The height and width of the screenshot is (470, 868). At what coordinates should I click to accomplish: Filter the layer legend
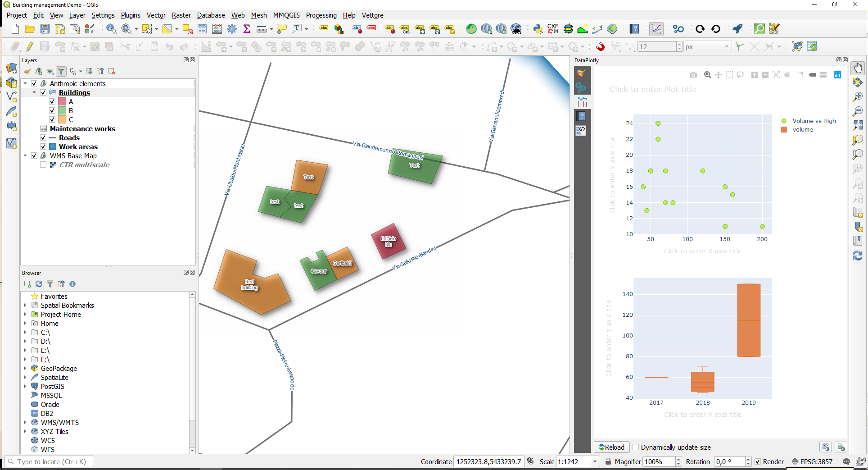[x=61, y=71]
